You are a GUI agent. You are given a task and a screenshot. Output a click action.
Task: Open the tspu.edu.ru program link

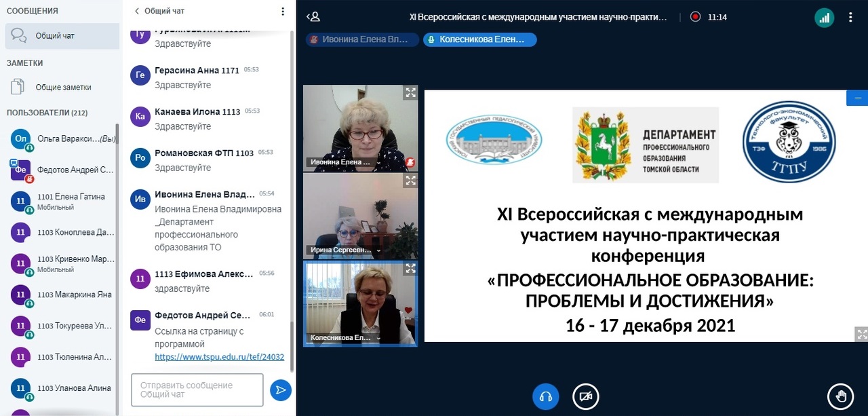click(x=219, y=356)
